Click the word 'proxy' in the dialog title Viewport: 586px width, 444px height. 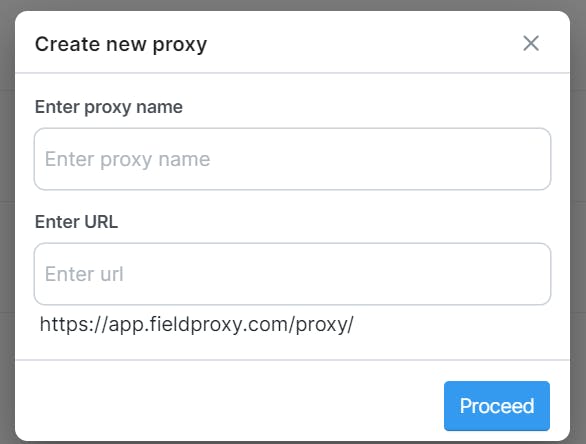coord(180,46)
